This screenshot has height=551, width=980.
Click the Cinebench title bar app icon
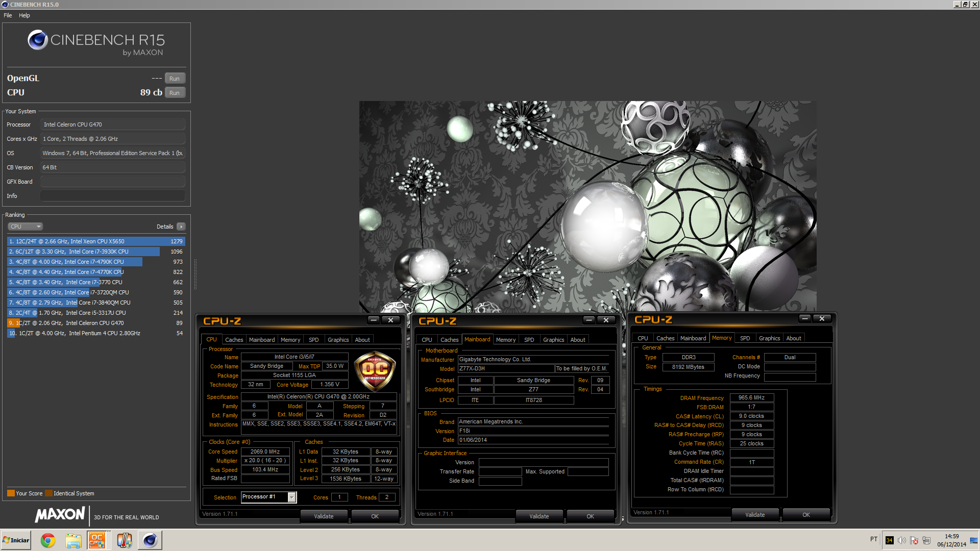(x=5, y=5)
